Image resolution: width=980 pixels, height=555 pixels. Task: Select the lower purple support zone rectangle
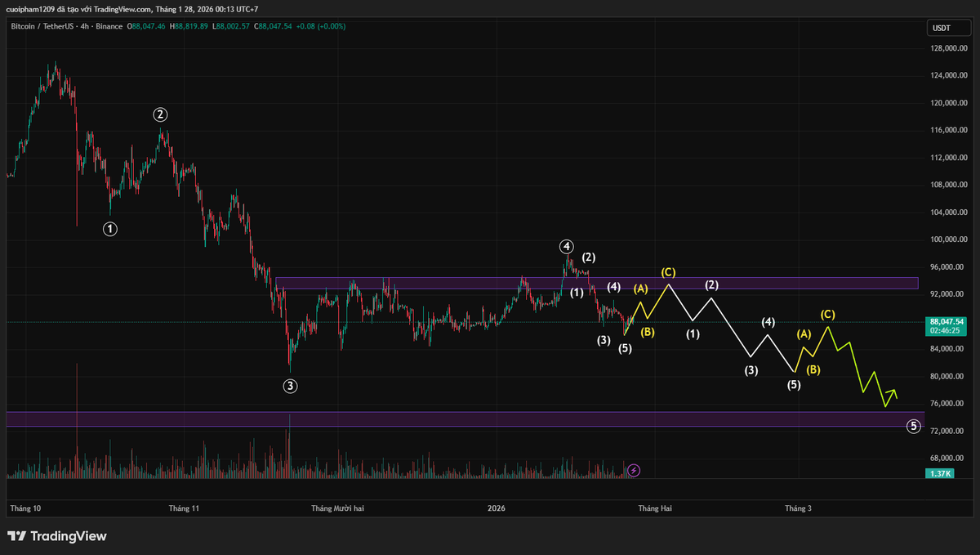pyautogui.click(x=465, y=418)
